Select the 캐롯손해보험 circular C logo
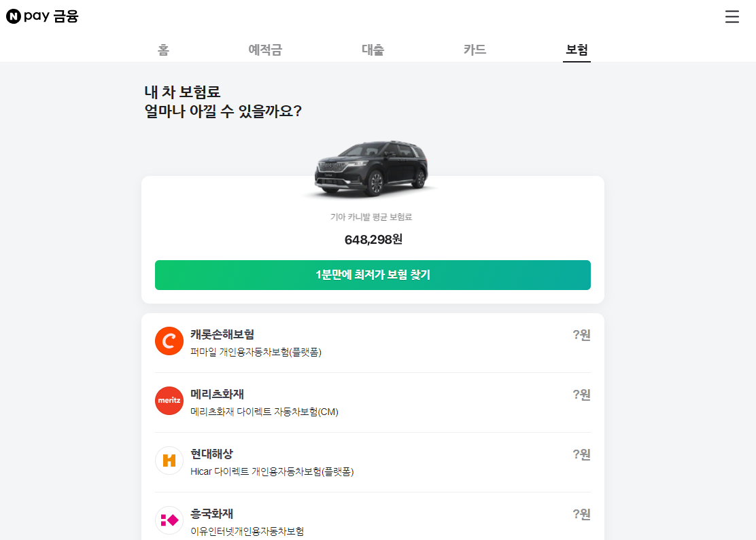756x540 pixels. click(x=169, y=340)
